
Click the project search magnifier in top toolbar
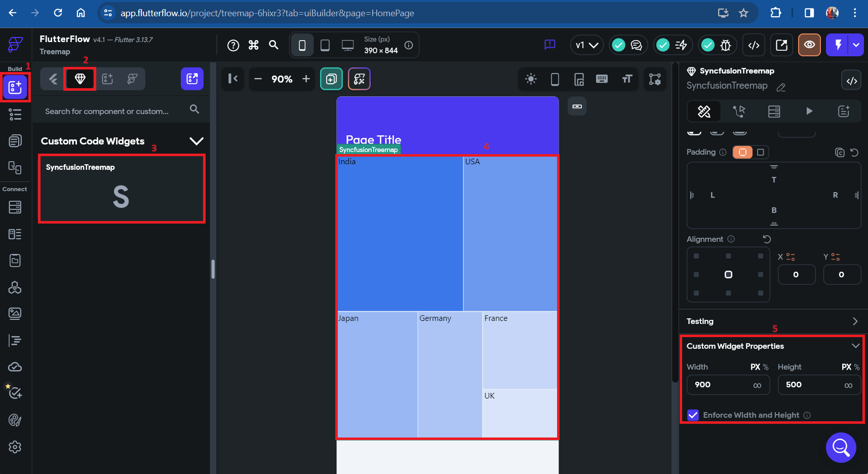click(274, 45)
